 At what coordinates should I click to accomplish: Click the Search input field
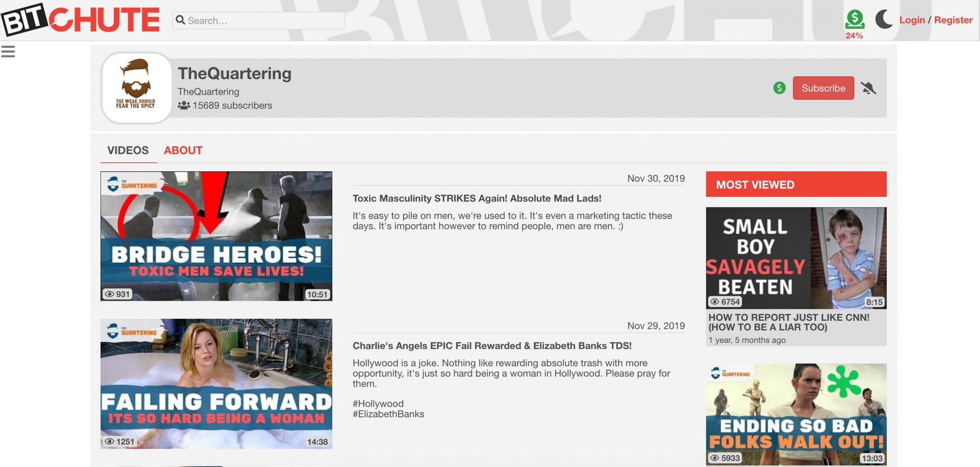coord(258,21)
